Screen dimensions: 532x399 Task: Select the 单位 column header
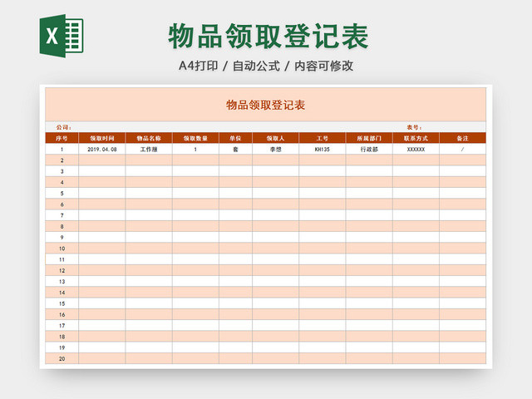tap(235, 138)
